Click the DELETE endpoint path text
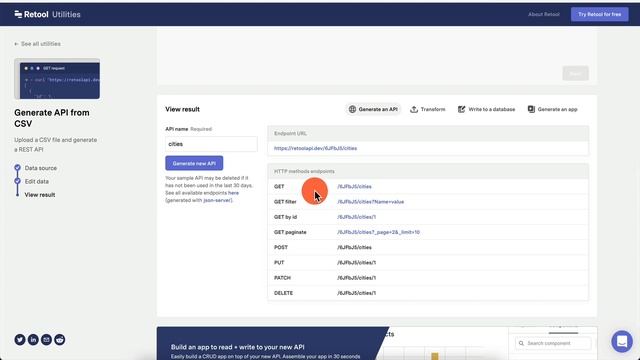Screen dimensions: 640x360 click(x=356, y=293)
